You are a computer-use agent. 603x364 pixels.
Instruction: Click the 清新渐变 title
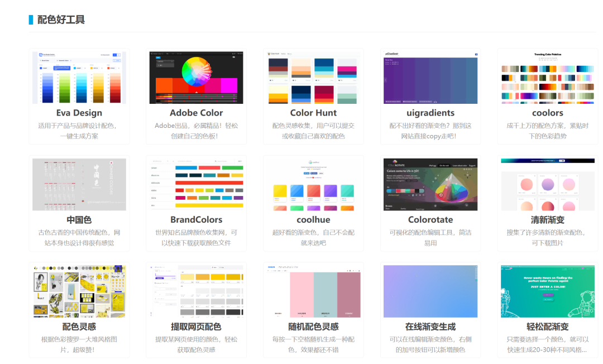pos(548,220)
